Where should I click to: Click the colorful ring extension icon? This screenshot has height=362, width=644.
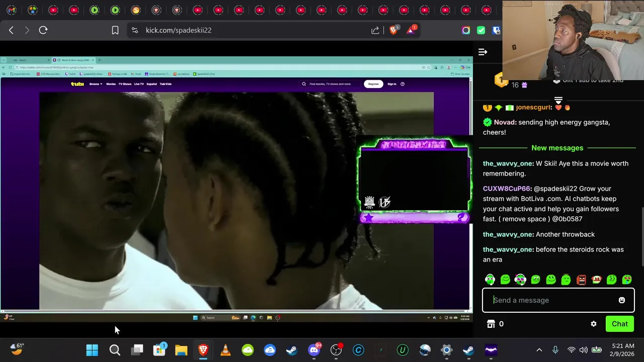click(x=466, y=30)
